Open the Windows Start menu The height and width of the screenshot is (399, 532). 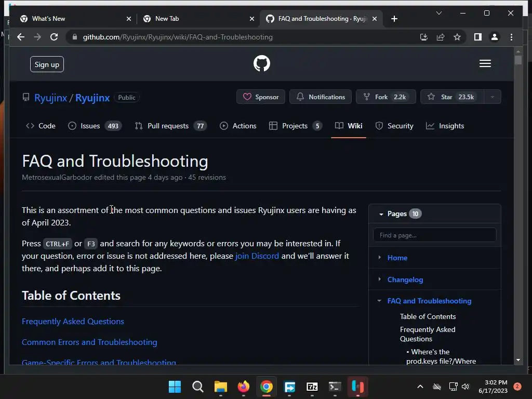coord(175,387)
